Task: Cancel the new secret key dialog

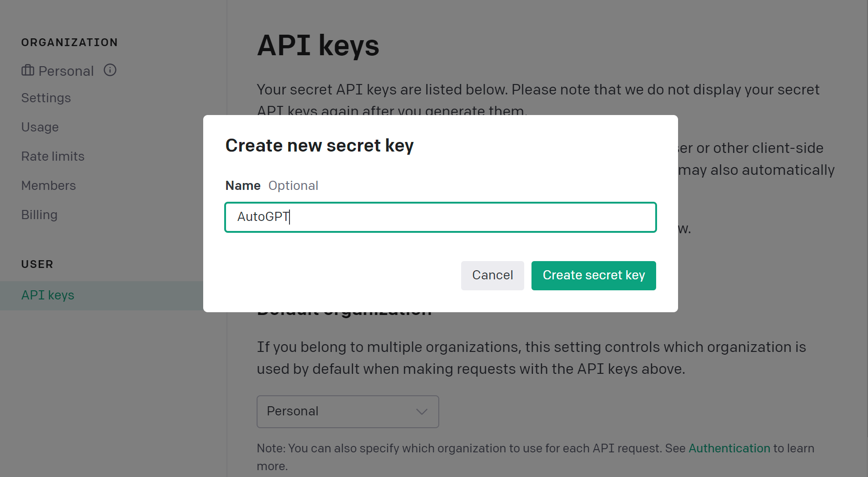Action: [x=493, y=276]
